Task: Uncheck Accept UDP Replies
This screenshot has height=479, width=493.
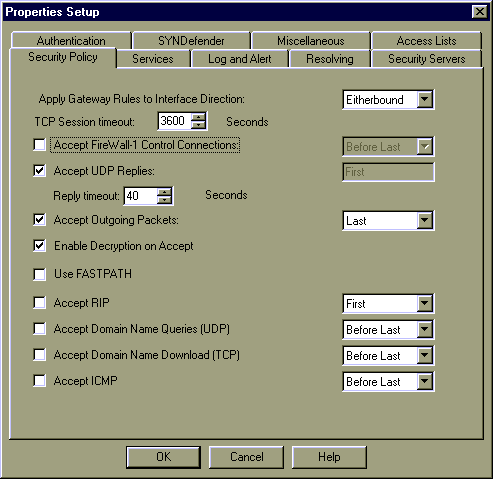Action: (x=40, y=171)
